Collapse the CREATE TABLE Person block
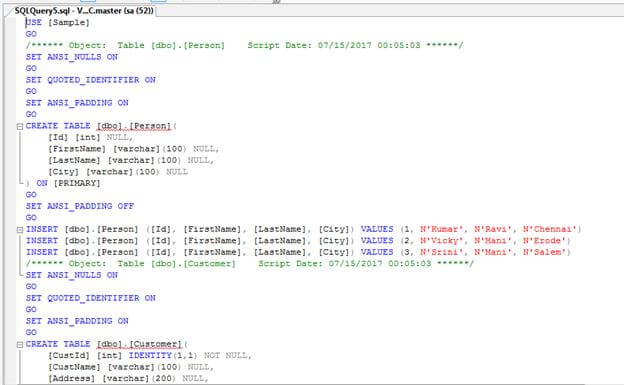Image resolution: width=624 pixels, height=385 pixels. [20, 127]
